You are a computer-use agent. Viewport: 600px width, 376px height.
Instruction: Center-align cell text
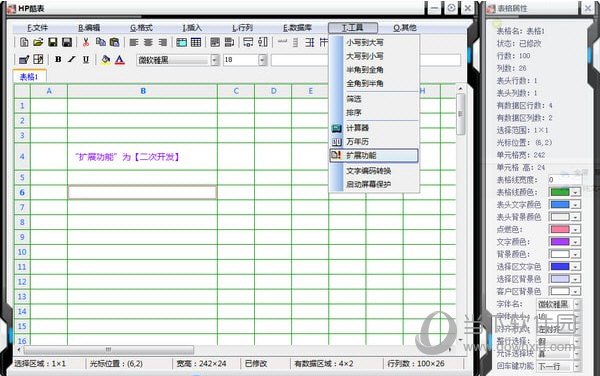coord(148,42)
